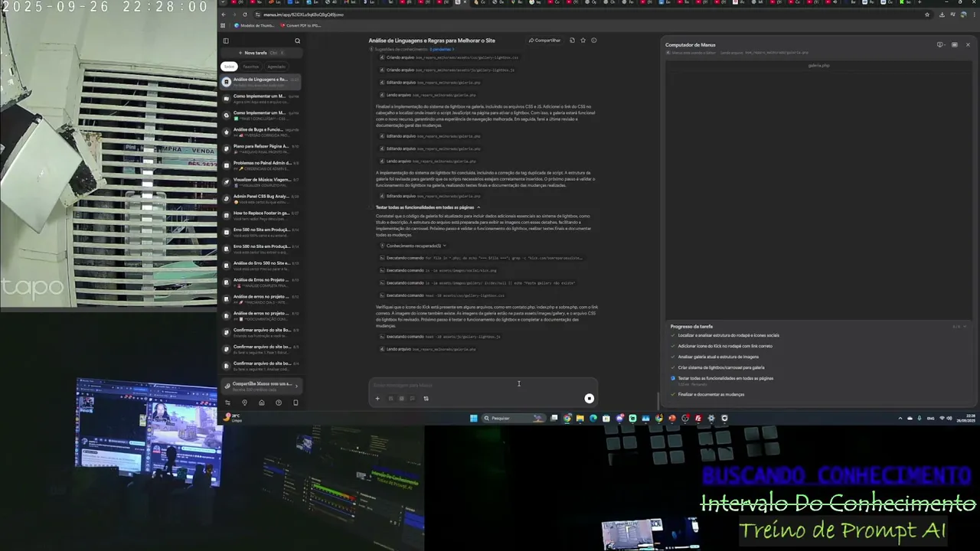
Task: Bookmark this page in address bar
Action: click(x=926, y=15)
